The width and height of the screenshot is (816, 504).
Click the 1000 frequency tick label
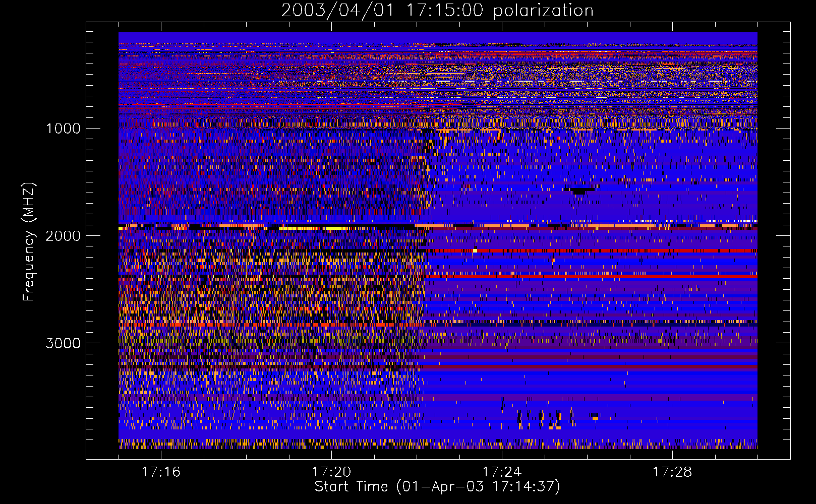[x=63, y=129]
